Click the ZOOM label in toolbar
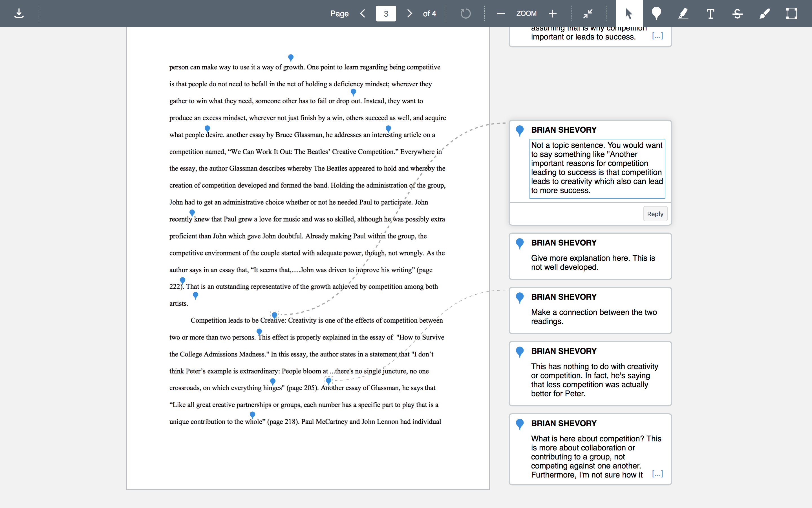The image size is (812, 508). [x=526, y=14]
